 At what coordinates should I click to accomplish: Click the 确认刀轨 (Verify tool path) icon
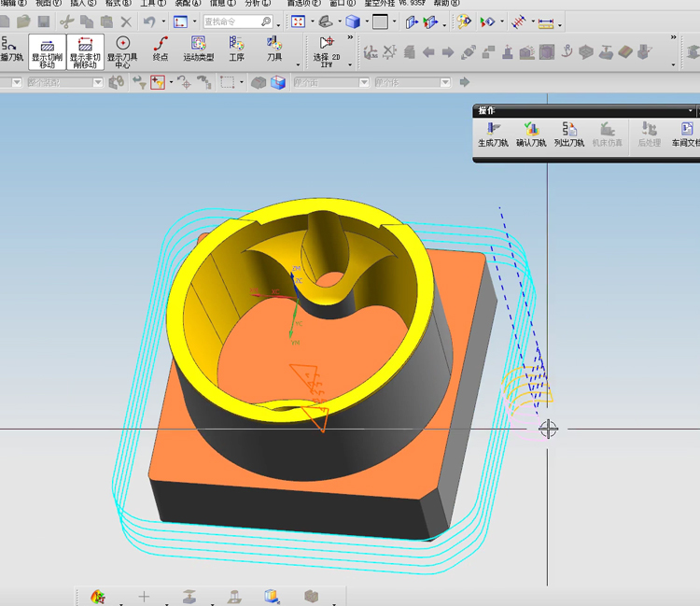(531, 129)
